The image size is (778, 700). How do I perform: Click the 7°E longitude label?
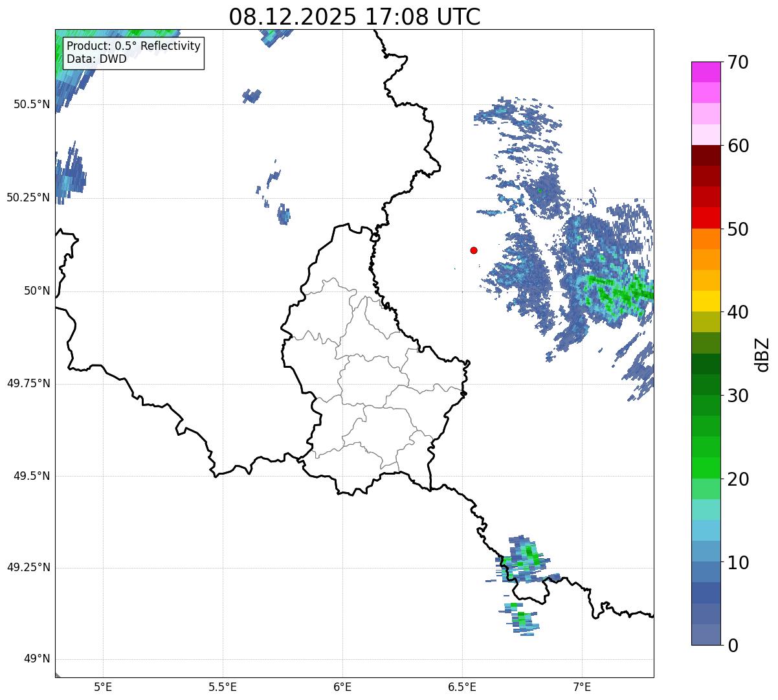point(582,686)
